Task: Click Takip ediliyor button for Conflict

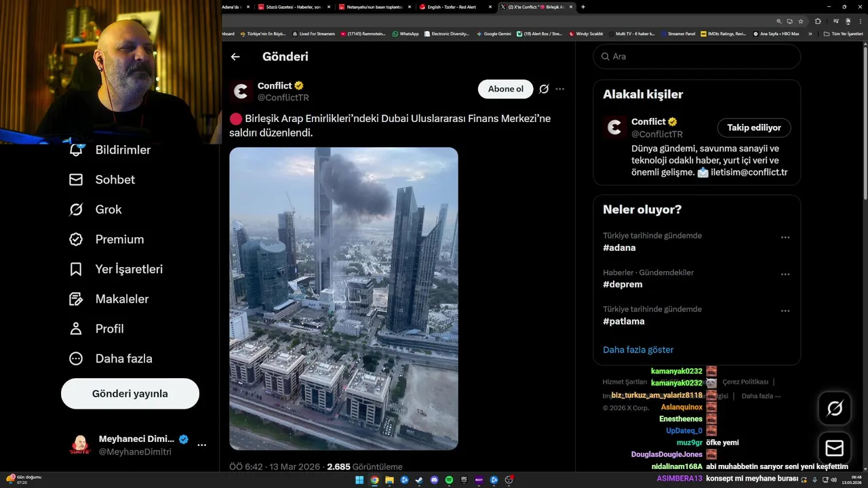Action: point(754,127)
